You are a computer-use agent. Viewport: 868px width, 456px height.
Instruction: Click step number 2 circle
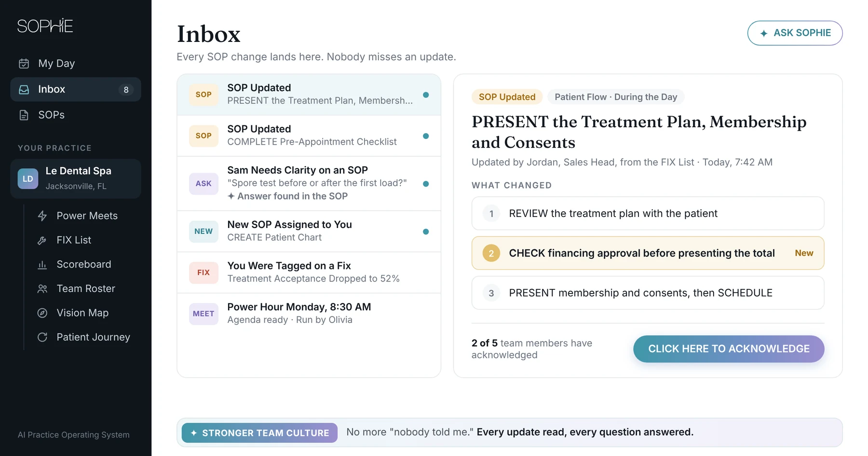click(x=491, y=253)
